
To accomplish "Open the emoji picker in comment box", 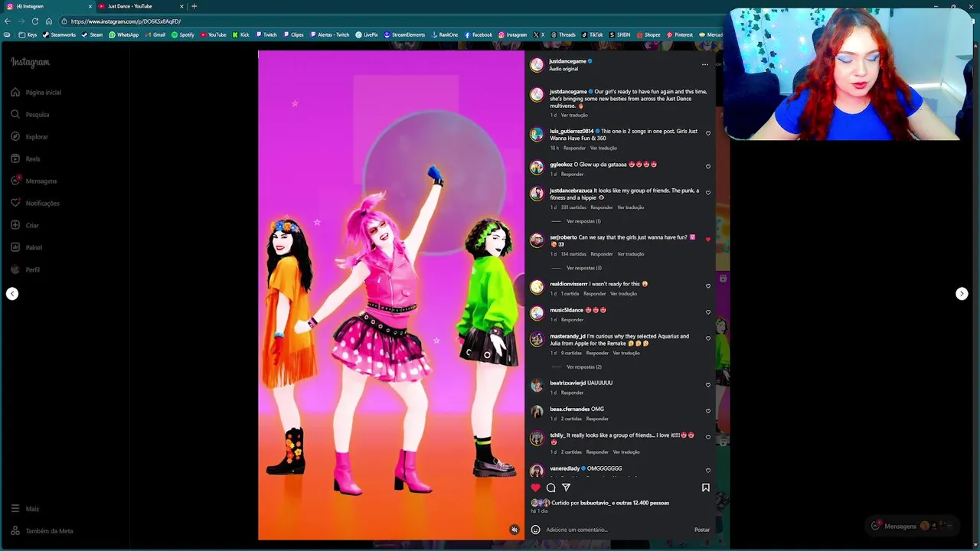I will click(x=535, y=530).
